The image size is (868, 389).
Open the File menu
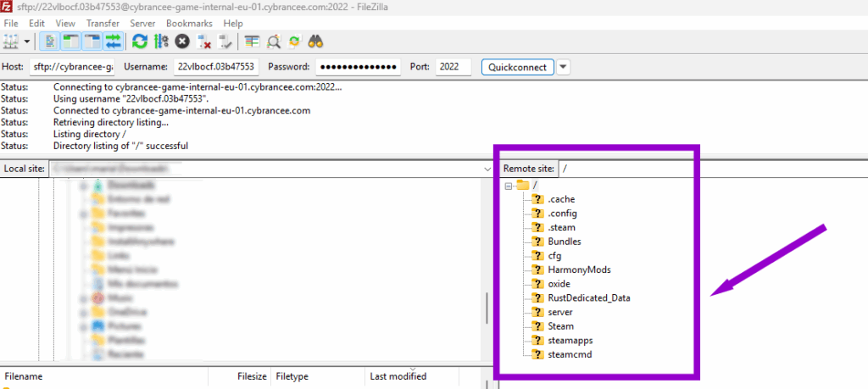point(11,24)
